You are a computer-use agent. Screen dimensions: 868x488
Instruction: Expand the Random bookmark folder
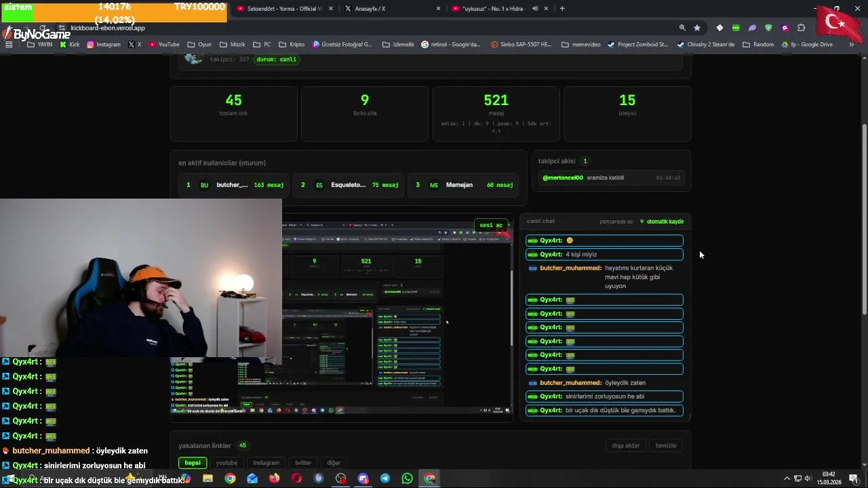pos(758,44)
